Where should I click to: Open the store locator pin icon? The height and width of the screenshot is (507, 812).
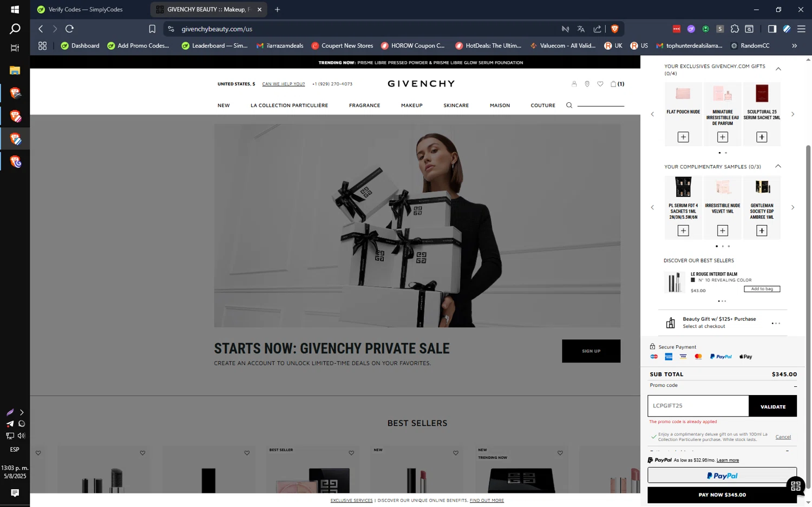[x=587, y=84]
